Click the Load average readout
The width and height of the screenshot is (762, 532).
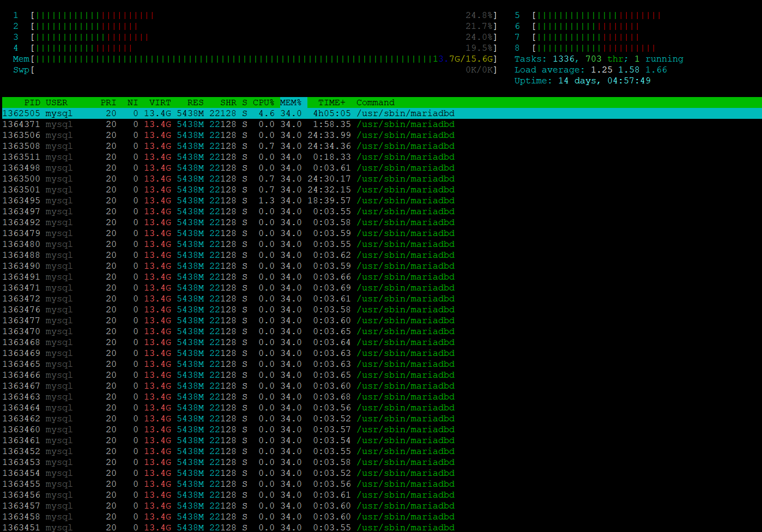(x=590, y=70)
